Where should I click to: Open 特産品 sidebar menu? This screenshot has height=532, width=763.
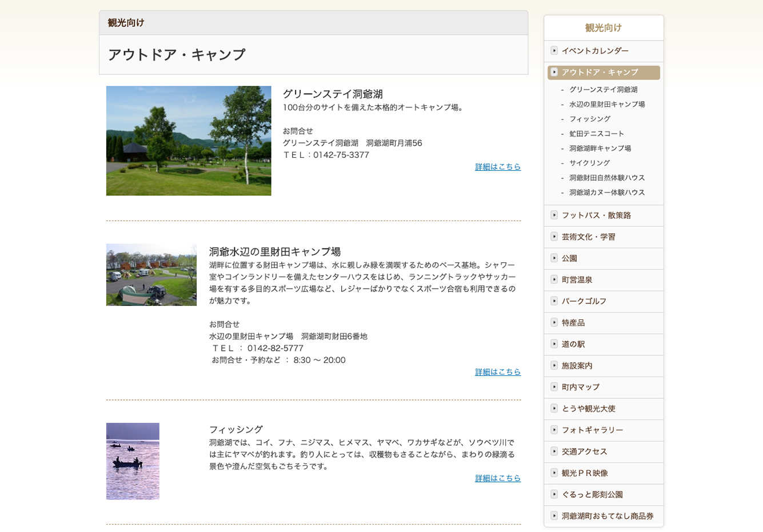tap(604, 323)
